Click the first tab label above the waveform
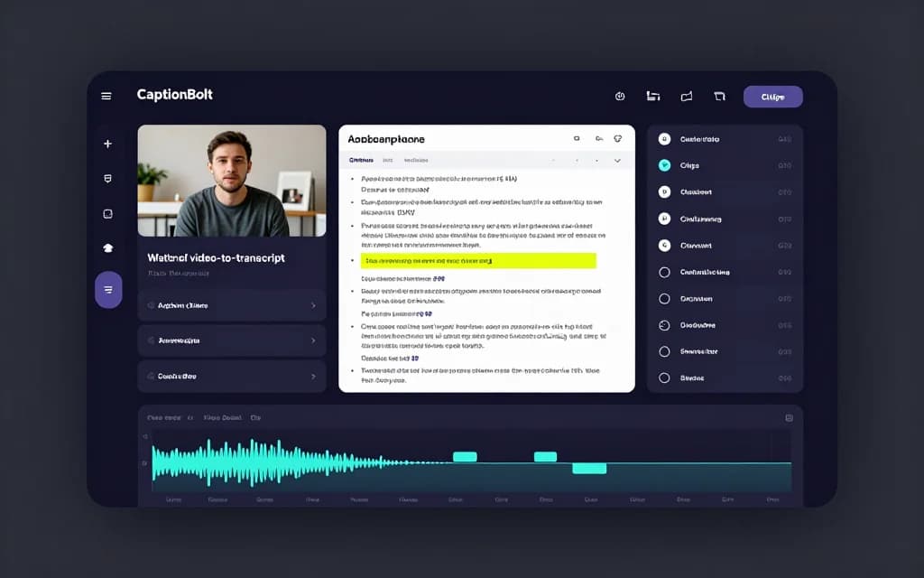Screen dimensions: 924x578 click(164, 417)
